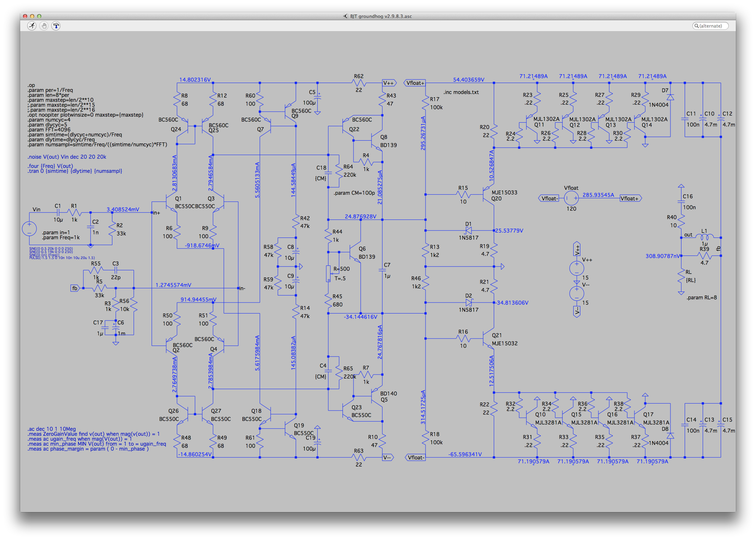Click the -65.596341V voltage readout

click(465, 454)
